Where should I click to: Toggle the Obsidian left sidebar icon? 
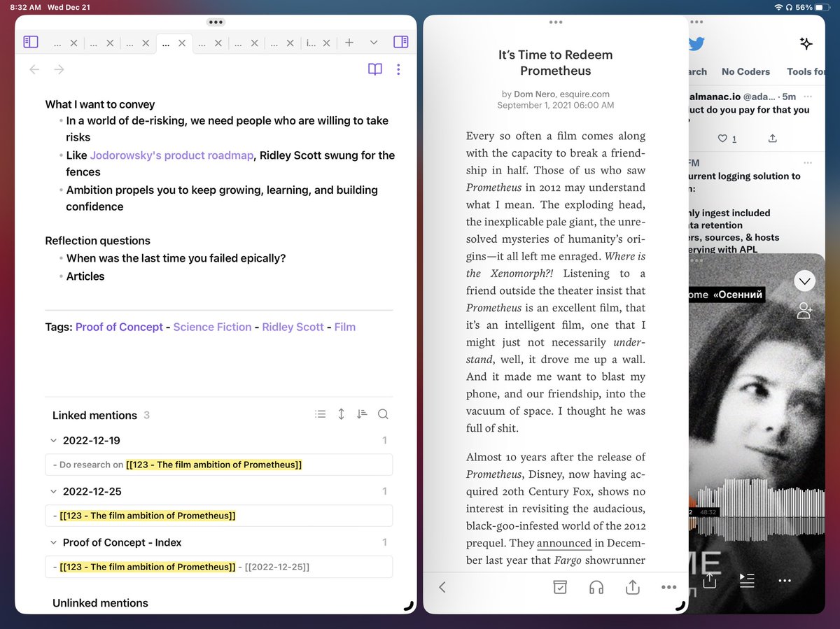coord(31,43)
